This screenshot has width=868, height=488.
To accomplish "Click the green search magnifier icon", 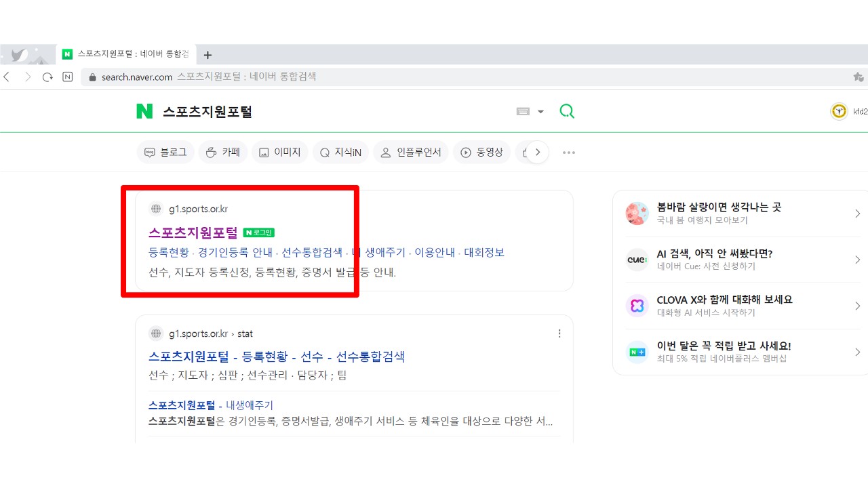I will [567, 111].
